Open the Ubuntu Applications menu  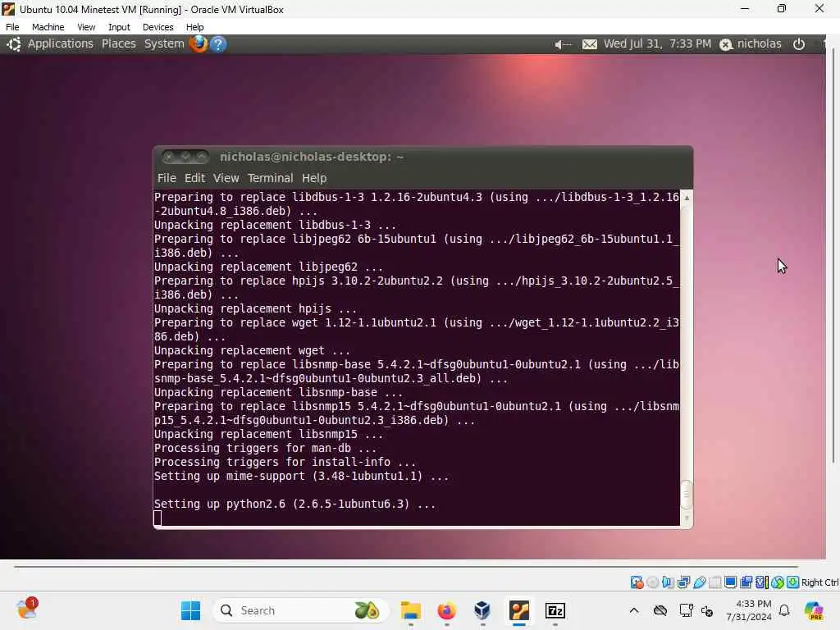pos(61,44)
